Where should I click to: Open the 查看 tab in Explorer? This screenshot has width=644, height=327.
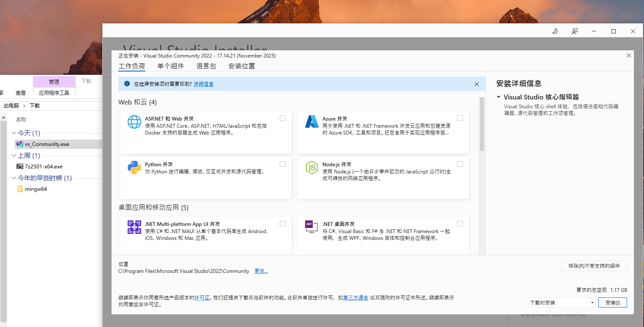pyautogui.click(x=21, y=93)
